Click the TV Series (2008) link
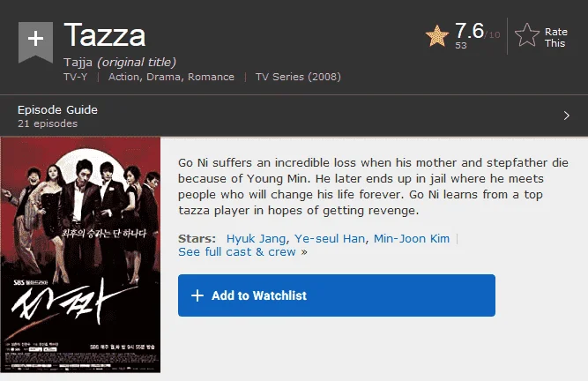This screenshot has width=588, height=381. (x=298, y=77)
